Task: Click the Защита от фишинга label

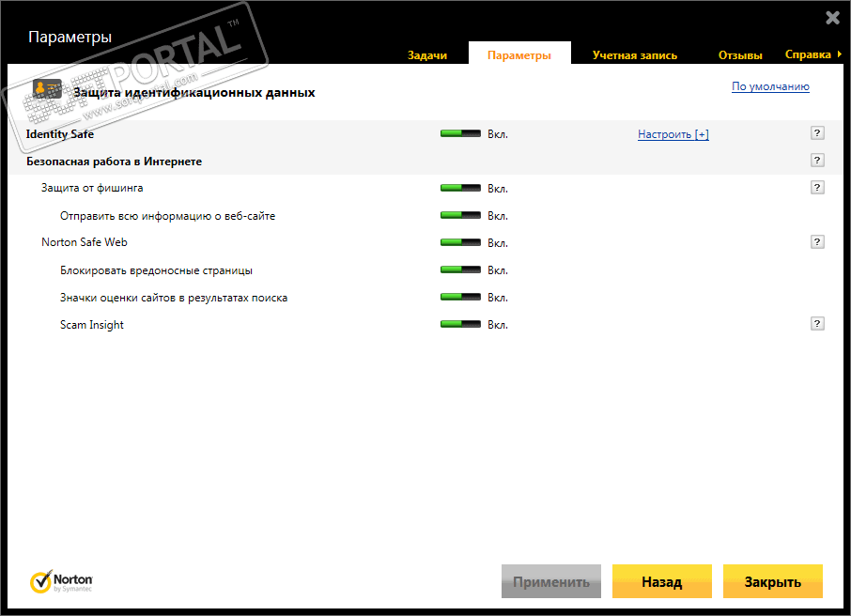Action: [x=92, y=188]
